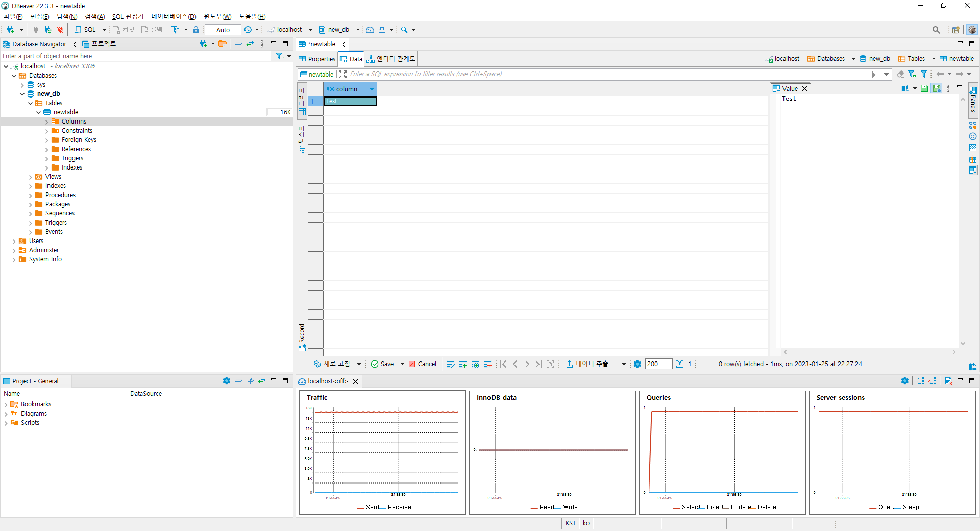
Task: Click the add row icon
Action: click(x=463, y=364)
